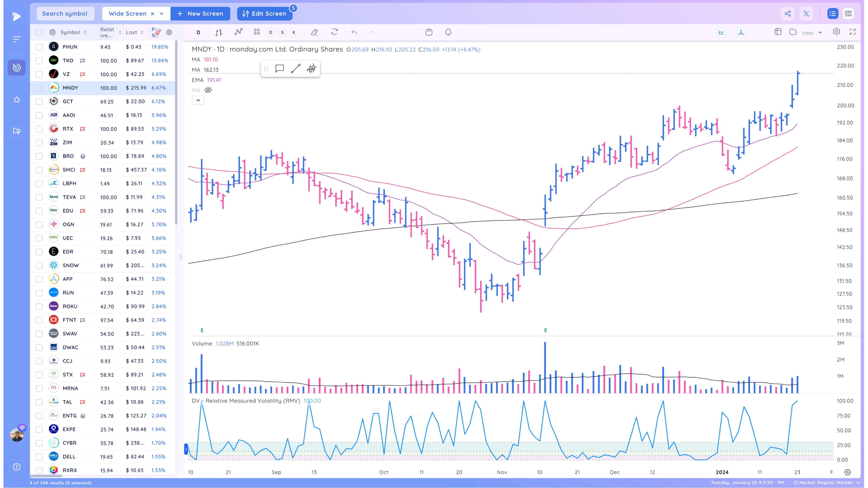Open chart settings gear in top toolbar
The height and width of the screenshot is (488, 868).
coord(836,32)
